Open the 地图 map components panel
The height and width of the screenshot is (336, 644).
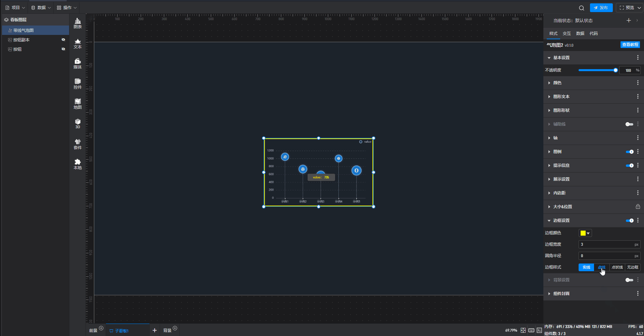[x=77, y=104]
